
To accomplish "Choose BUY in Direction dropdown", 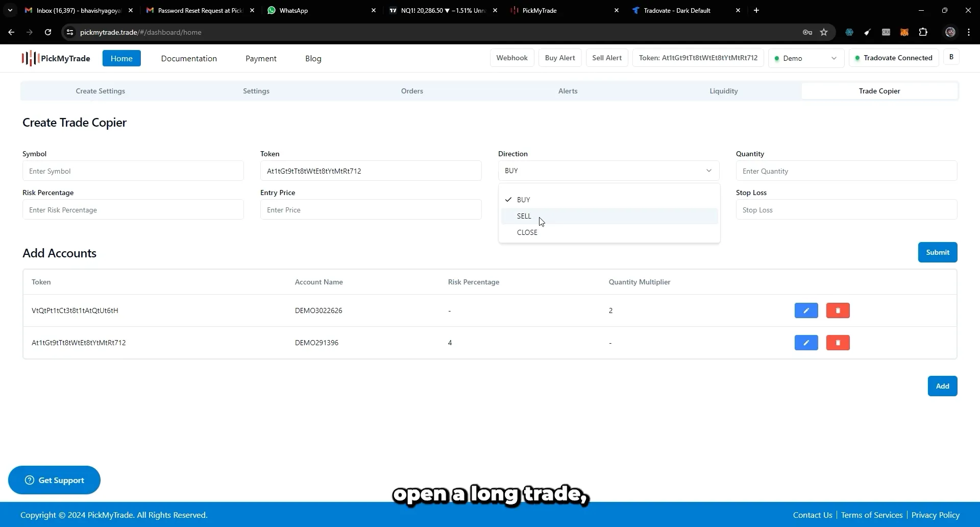I will coord(609,200).
